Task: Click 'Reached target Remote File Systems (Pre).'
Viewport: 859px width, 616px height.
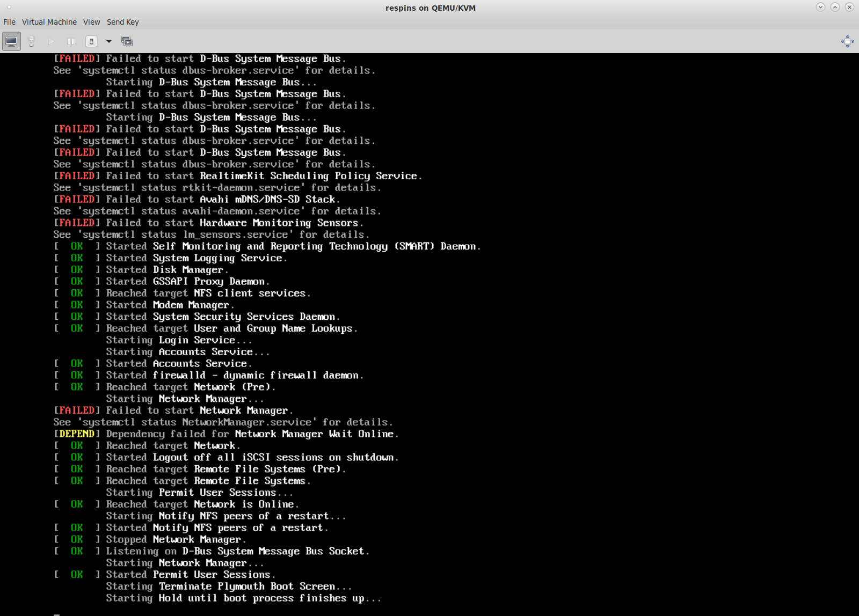Action: (226, 470)
